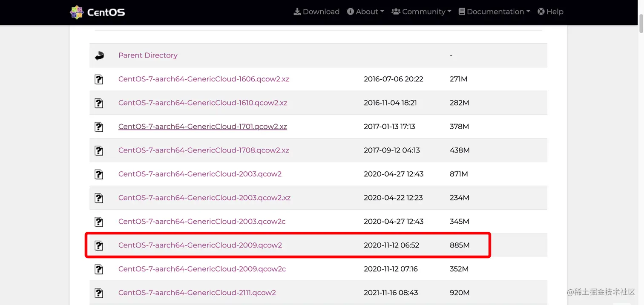Click file icon beside GenericCloud-1610.qcow2.xz
The height and width of the screenshot is (305, 644).
99,103
